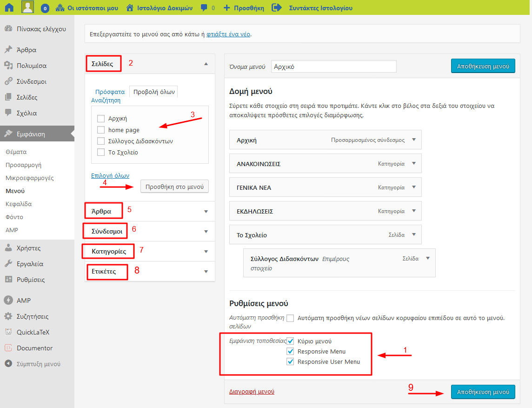532x408 pixels.
Task: Tick the Σύλλογος Διδασκόντων page checkbox
Action: (101, 141)
